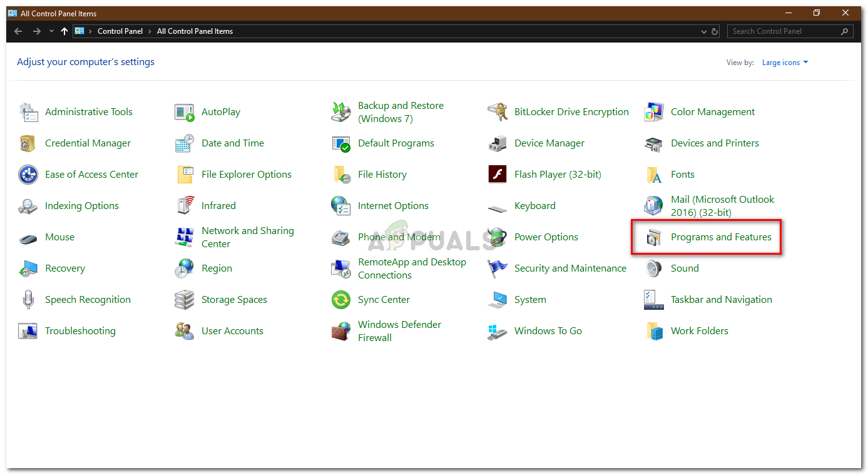Open the Programs and Features link
Viewport: 868px width, 475px height.
point(721,237)
